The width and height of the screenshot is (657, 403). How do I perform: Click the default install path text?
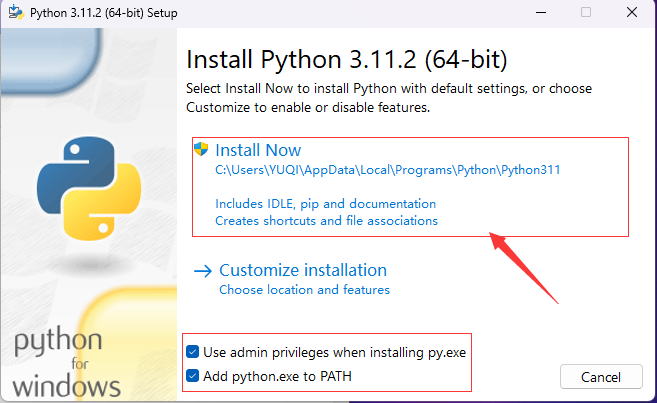click(x=388, y=170)
